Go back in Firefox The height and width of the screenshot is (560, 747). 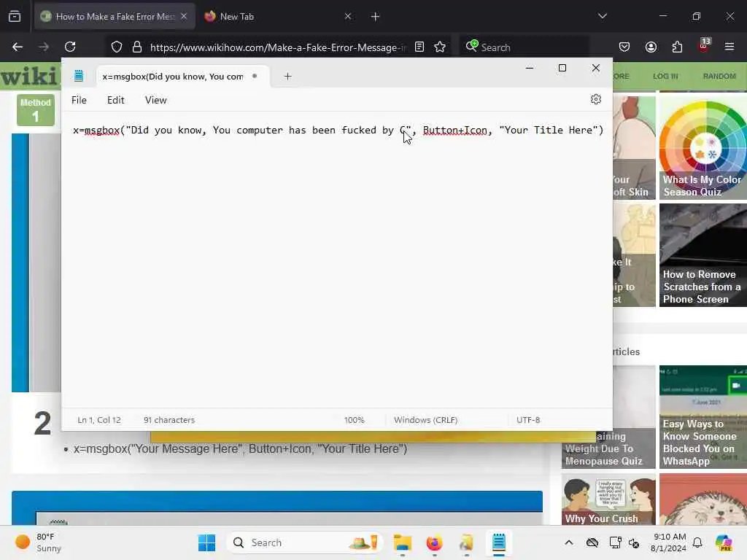18,47
